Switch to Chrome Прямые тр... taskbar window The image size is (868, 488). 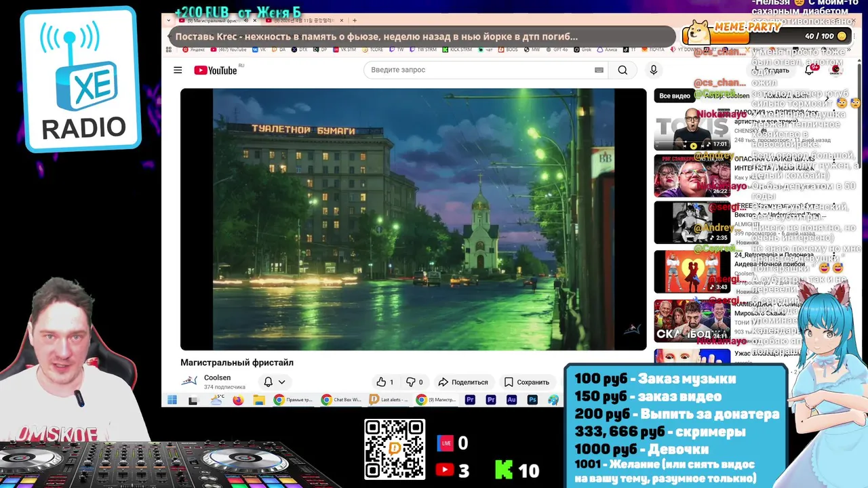pos(292,400)
